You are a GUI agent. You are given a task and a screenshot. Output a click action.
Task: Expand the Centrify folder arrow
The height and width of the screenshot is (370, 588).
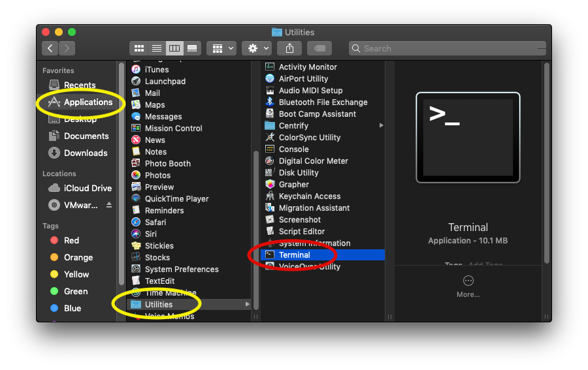coord(382,125)
